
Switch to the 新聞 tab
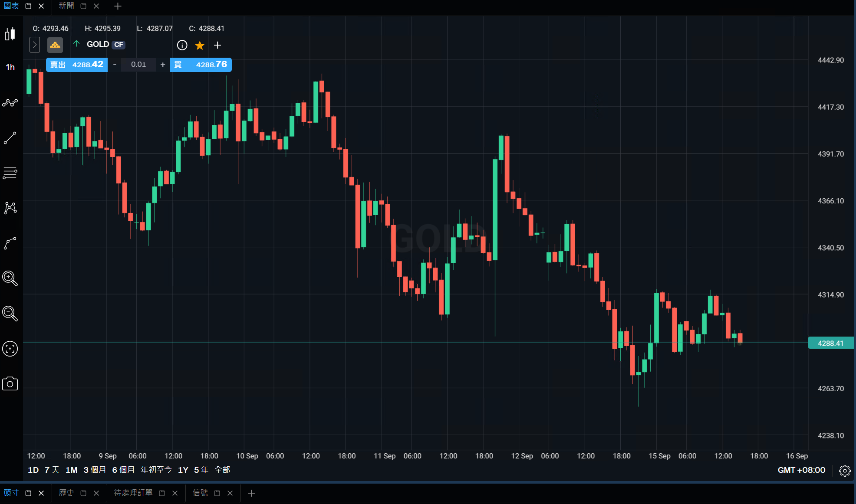coord(66,6)
